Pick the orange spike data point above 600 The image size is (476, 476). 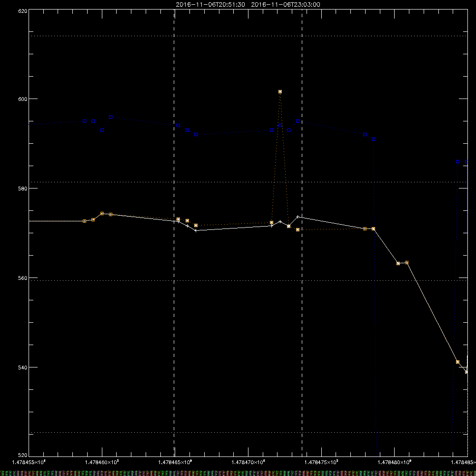coord(280,92)
